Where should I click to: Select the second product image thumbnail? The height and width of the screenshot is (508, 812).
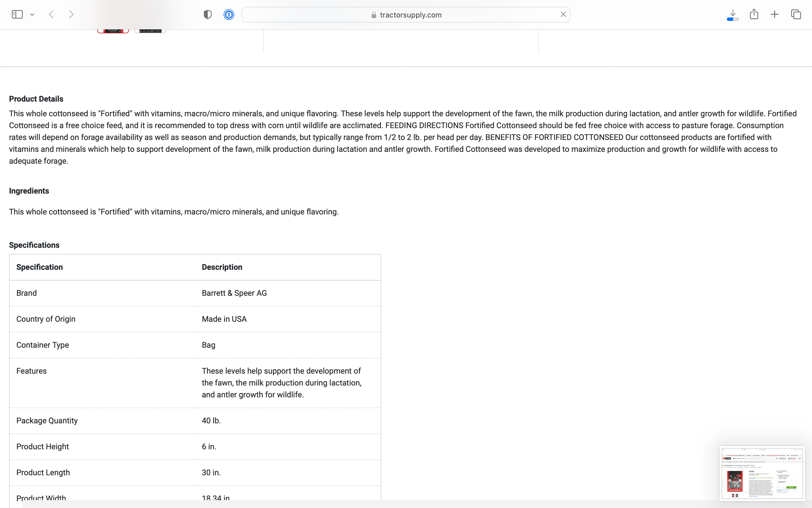[x=150, y=31]
